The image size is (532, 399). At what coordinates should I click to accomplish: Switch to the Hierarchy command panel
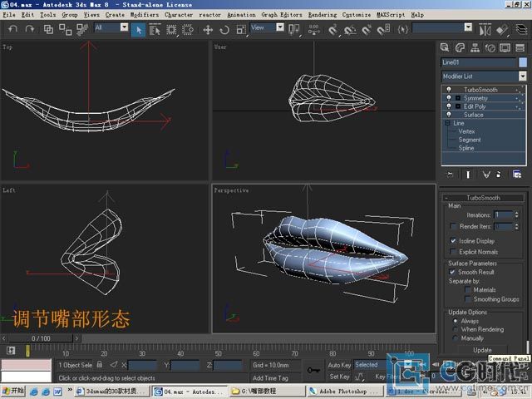(475, 48)
